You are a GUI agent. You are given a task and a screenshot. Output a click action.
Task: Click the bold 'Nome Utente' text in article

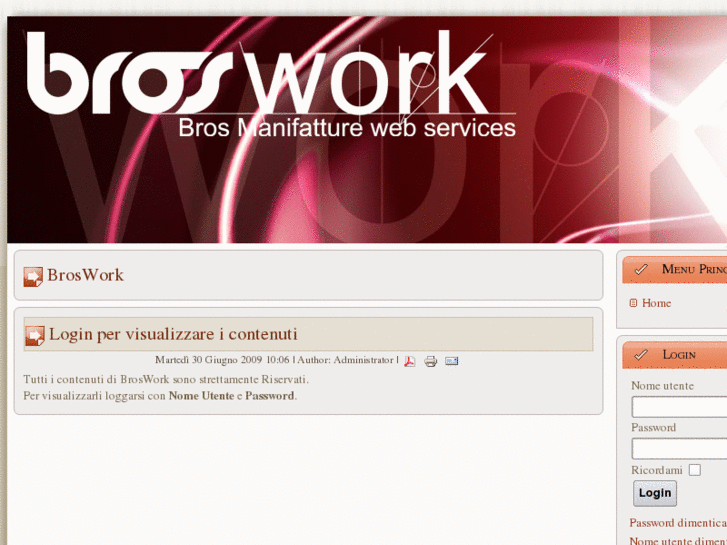[x=201, y=396]
